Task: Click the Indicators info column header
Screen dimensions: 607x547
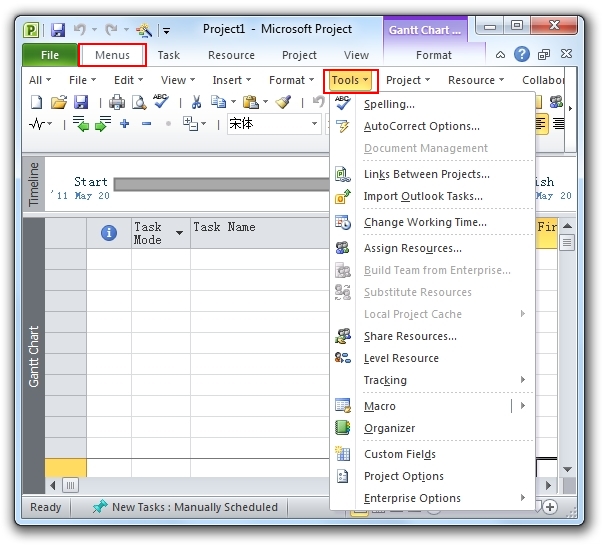Action: (109, 233)
